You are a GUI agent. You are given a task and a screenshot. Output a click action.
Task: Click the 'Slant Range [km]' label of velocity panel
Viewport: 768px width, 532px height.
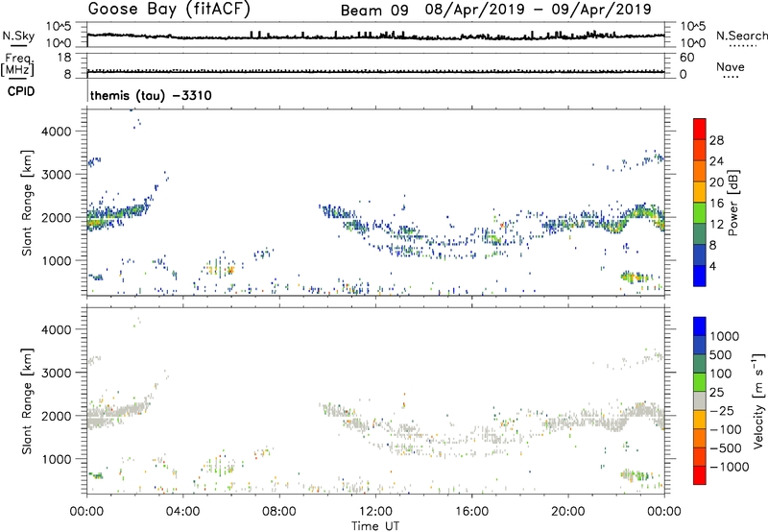click(x=27, y=401)
